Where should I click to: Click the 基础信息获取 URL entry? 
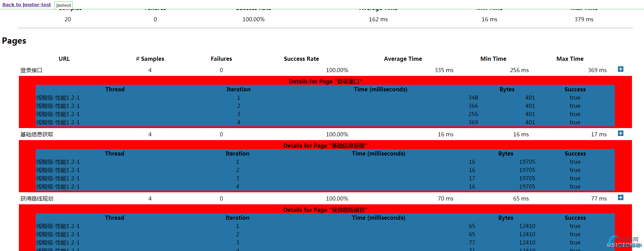pyautogui.click(x=37, y=135)
